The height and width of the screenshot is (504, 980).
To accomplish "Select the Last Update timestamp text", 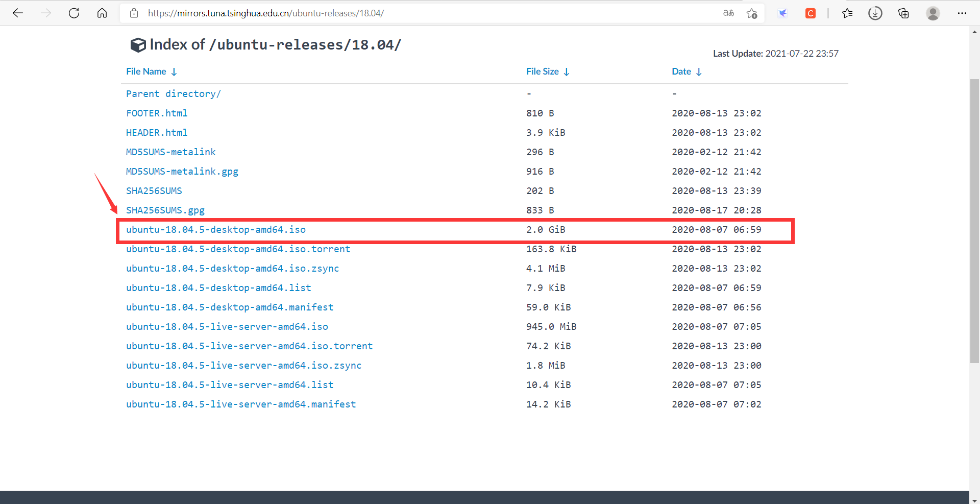I will point(802,54).
